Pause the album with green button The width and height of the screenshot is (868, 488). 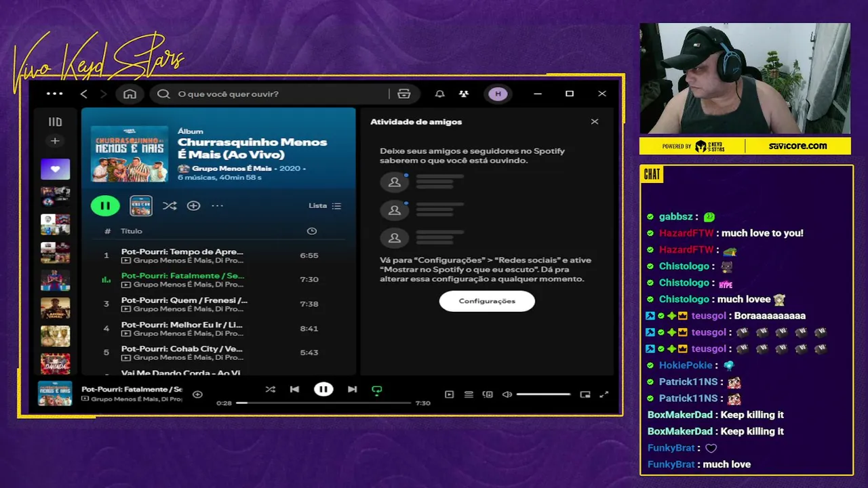tap(105, 206)
